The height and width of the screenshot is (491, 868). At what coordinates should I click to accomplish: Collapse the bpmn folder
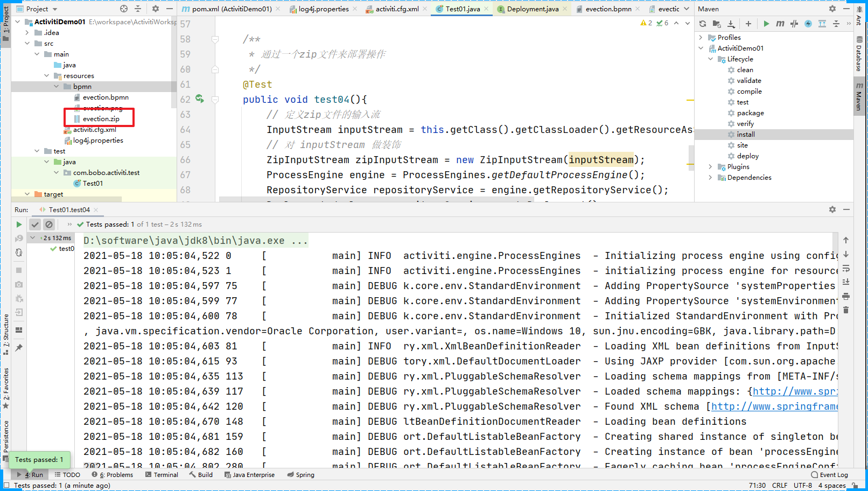tap(57, 86)
